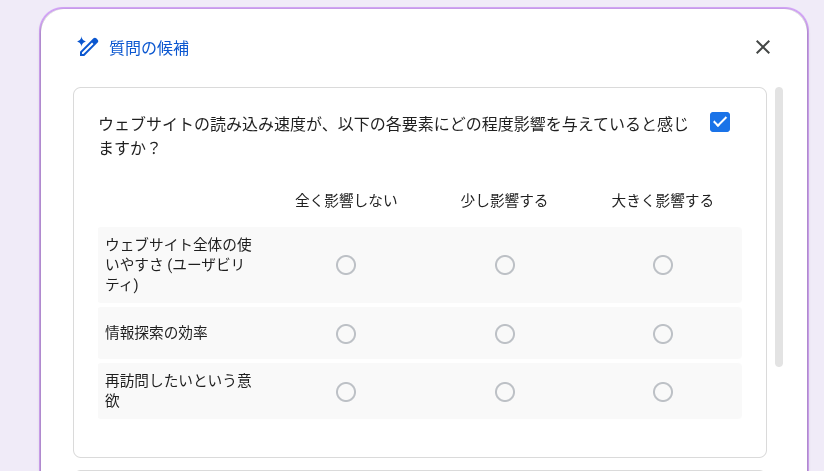Choose 大きく影響する for 情報探索の効率
824x471 pixels.
pos(663,334)
